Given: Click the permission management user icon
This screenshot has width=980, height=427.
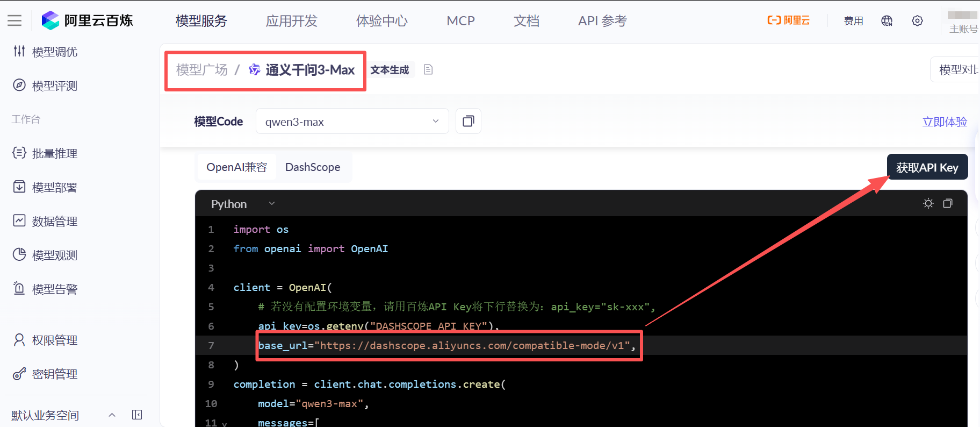Looking at the screenshot, I should coord(19,339).
